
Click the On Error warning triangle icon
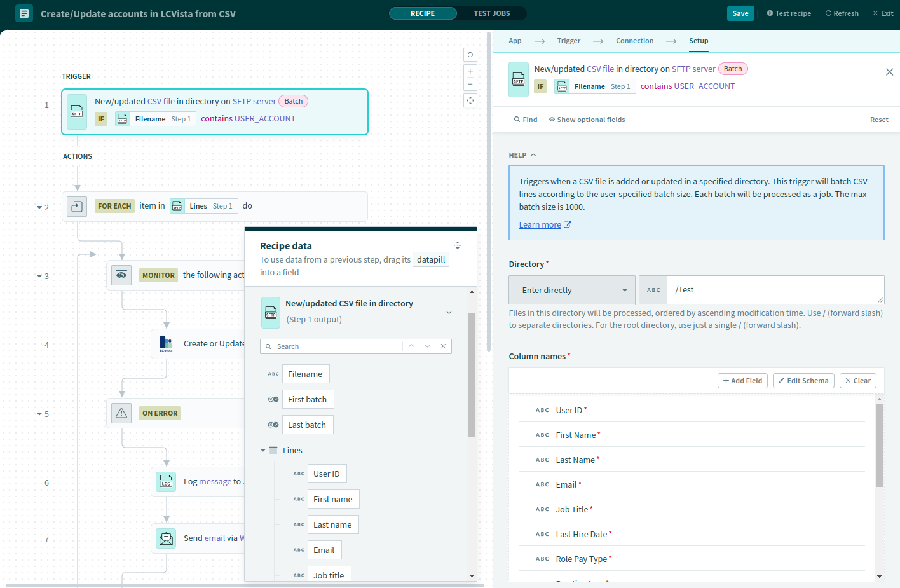(x=121, y=413)
